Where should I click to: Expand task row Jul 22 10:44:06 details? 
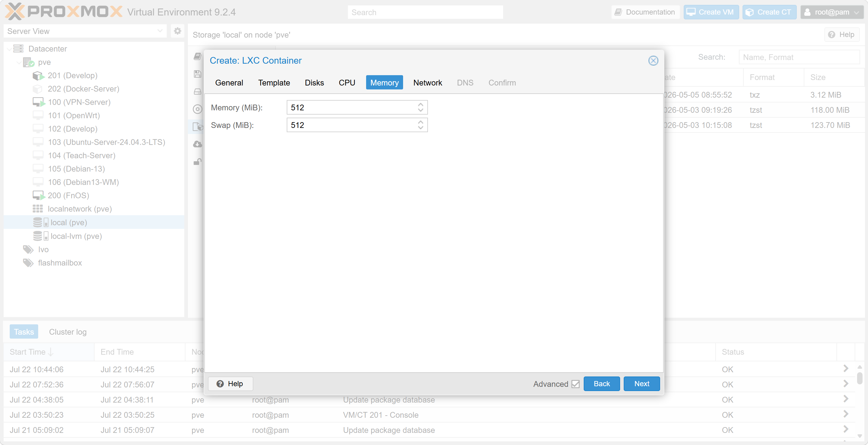coord(846,369)
